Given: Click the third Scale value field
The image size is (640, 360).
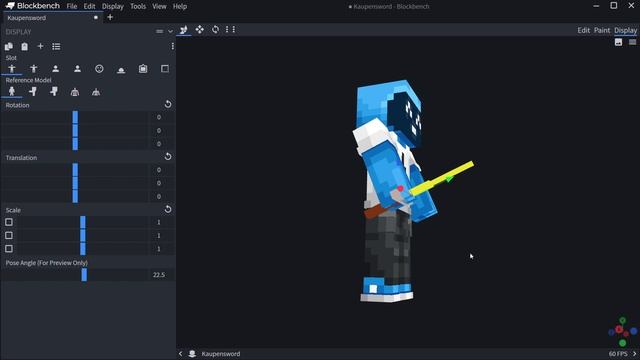Looking at the screenshot, I should (x=159, y=249).
